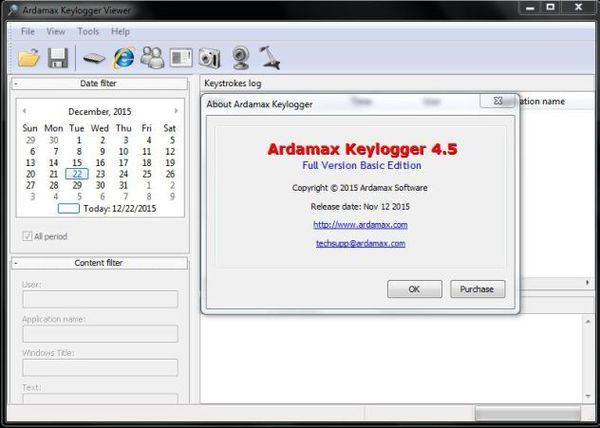Open screenshots log camera icon
This screenshot has height=428, width=600.
(x=209, y=59)
